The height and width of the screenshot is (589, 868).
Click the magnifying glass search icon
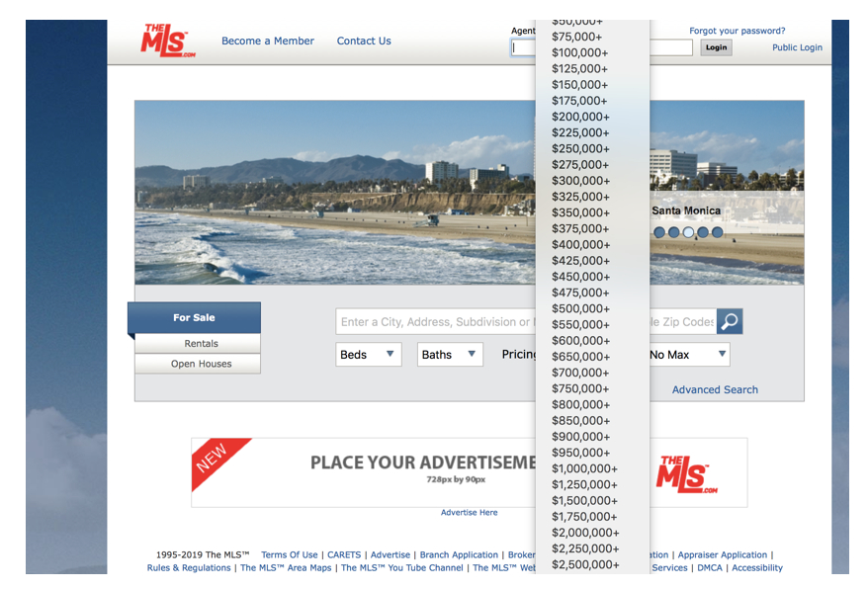[730, 322]
